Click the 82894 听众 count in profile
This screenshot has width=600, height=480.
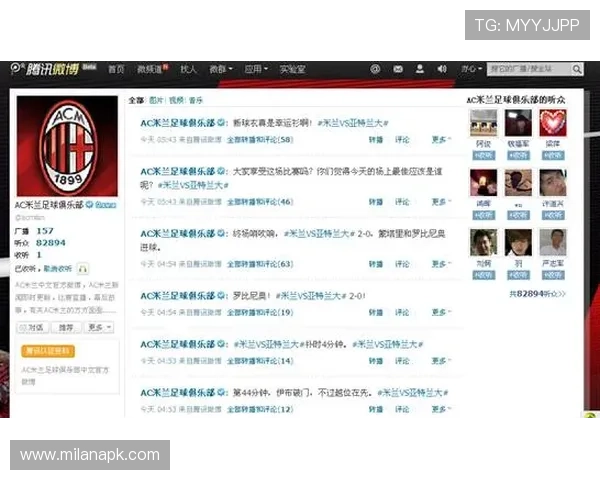[x=51, y=243]
